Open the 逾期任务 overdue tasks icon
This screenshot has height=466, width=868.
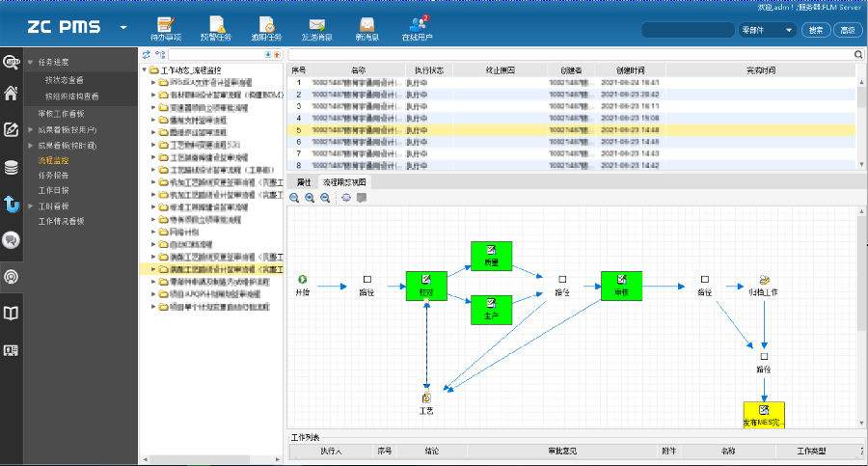pos(266,29)
